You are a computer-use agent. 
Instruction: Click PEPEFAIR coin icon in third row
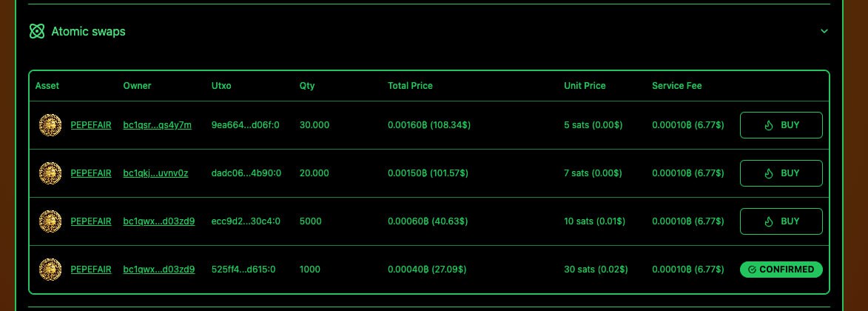[50, 221]
